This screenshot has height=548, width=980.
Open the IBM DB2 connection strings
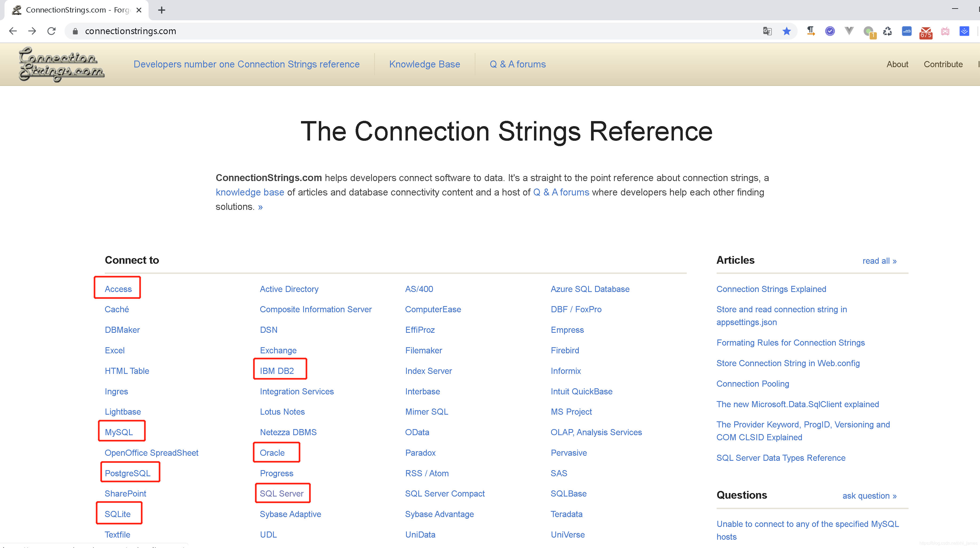coord(276,371)
